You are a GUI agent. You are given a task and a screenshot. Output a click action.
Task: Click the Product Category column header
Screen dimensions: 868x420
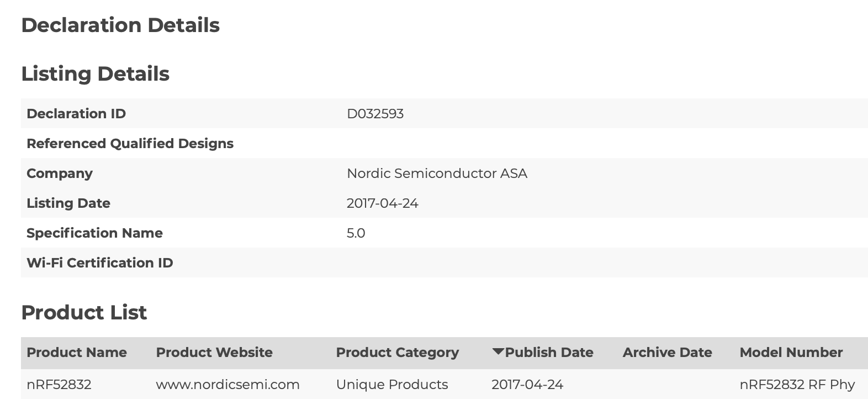[x=397, y=353]
